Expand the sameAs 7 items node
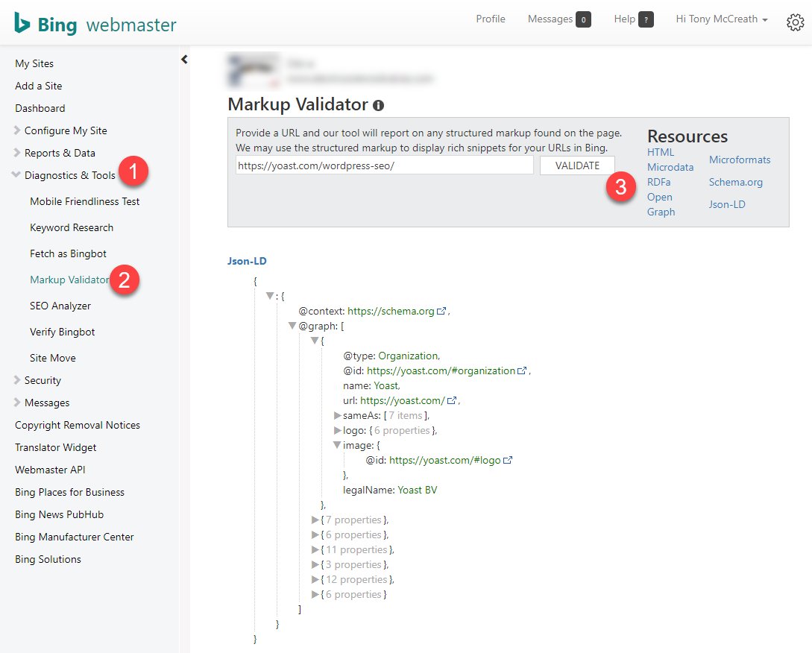 click(337, 415)
